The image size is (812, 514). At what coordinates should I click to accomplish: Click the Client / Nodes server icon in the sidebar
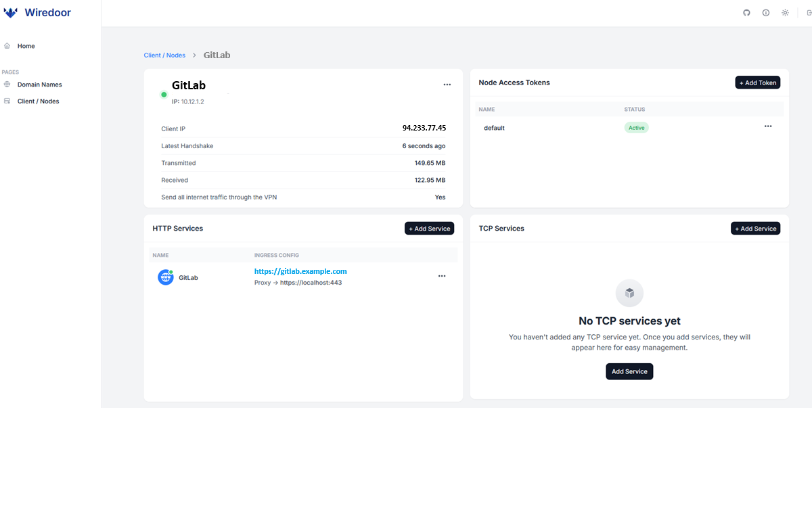[7, 101]
